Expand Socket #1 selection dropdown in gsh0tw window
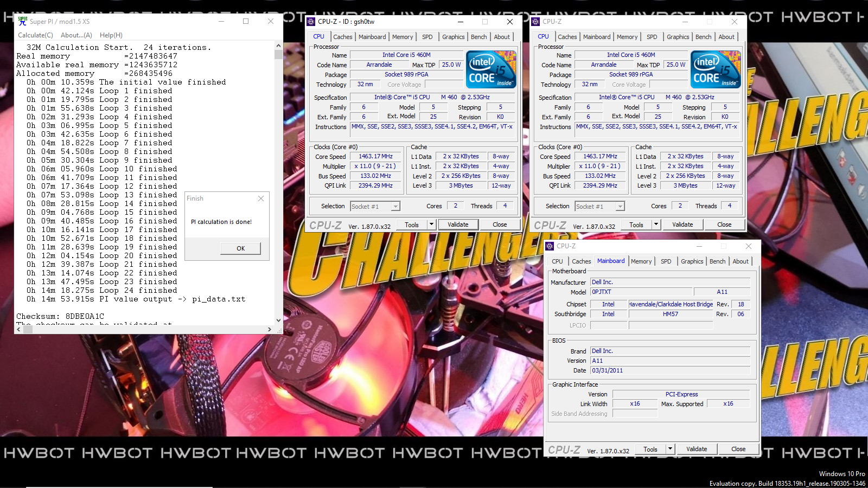This screenshot has height=488, width=868. (x=395, y=207)
